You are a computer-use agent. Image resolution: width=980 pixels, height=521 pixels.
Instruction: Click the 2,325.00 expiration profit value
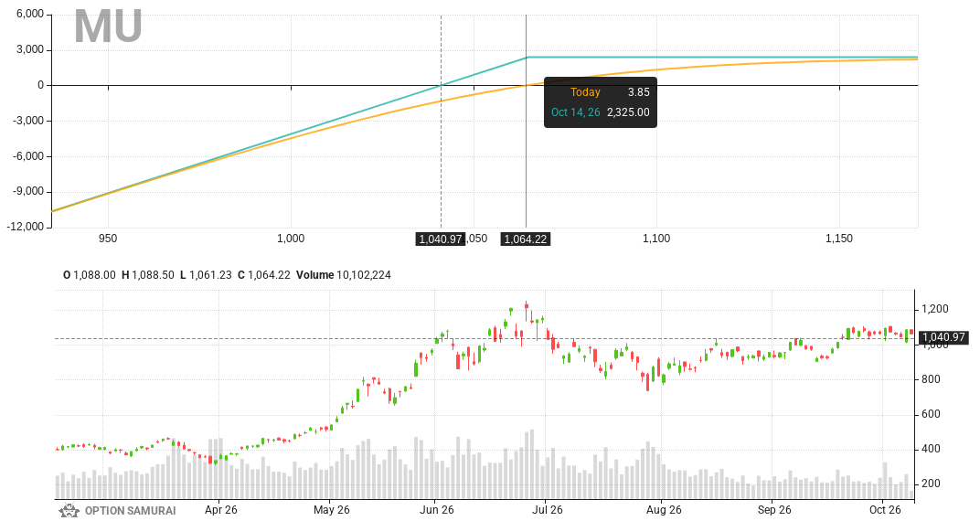coord(628,112)
